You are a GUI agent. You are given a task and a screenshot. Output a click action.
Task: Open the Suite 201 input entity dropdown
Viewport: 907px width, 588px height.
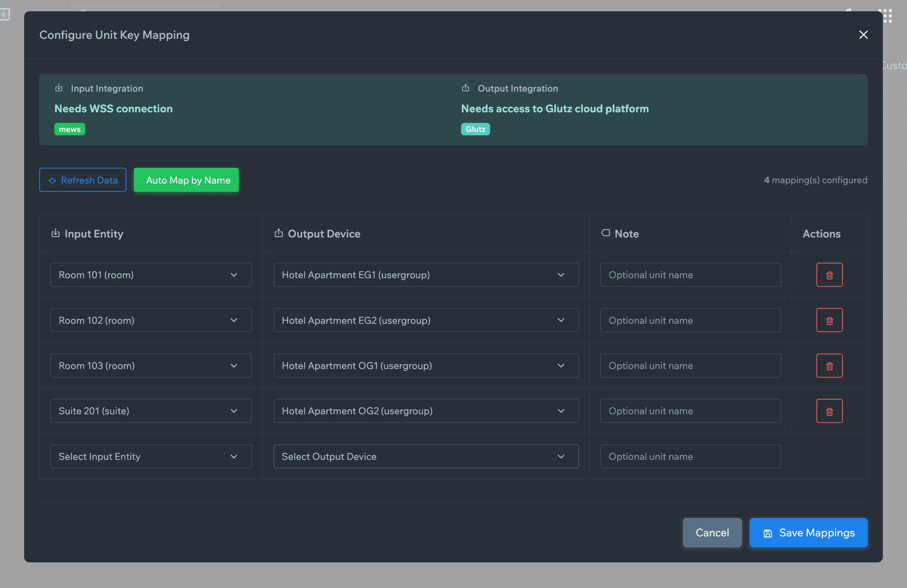click(x=151, y=410)
